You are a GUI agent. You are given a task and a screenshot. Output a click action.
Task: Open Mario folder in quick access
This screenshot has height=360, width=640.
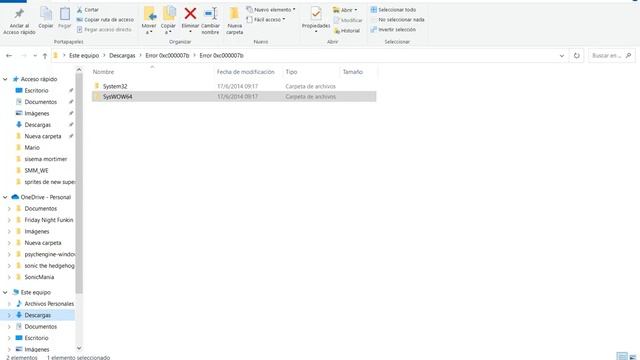[32, 148]
